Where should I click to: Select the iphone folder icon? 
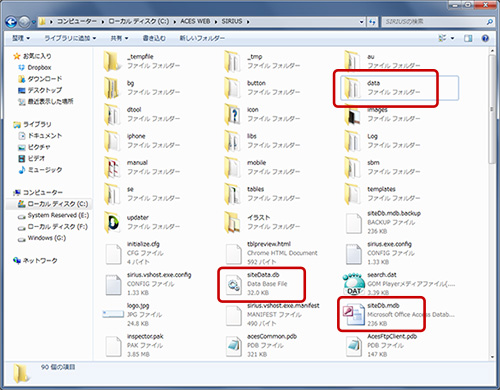[x=112, y=141]
